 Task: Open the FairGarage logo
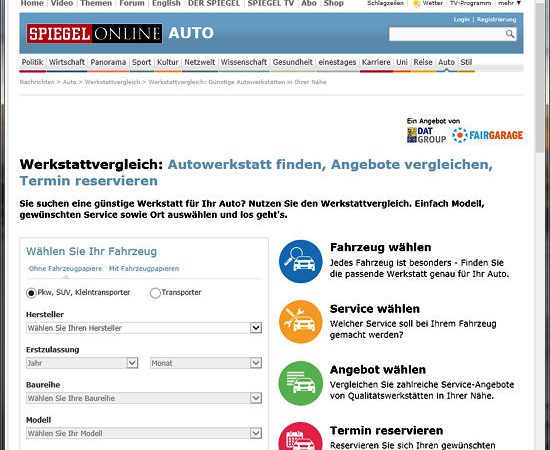pos(487,135)
